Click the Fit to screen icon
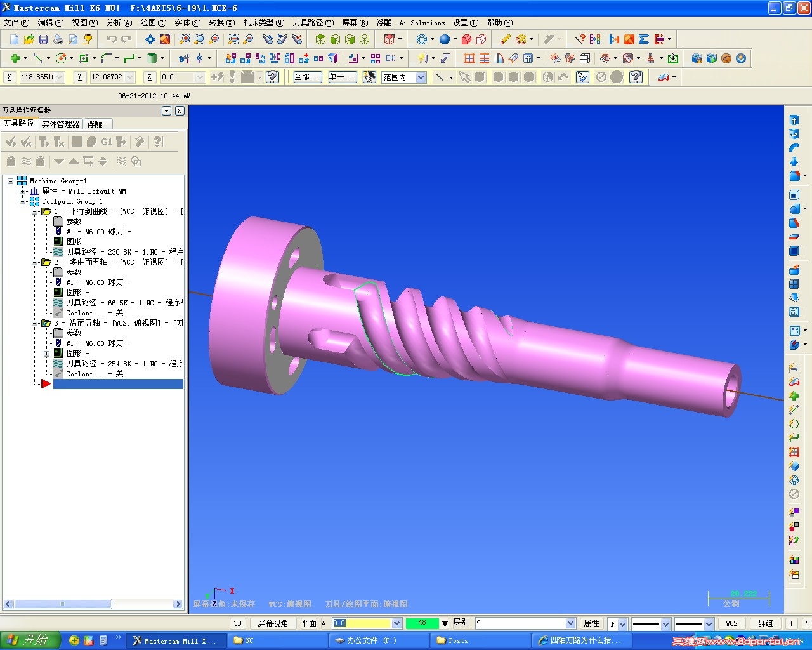 [150, 39]
